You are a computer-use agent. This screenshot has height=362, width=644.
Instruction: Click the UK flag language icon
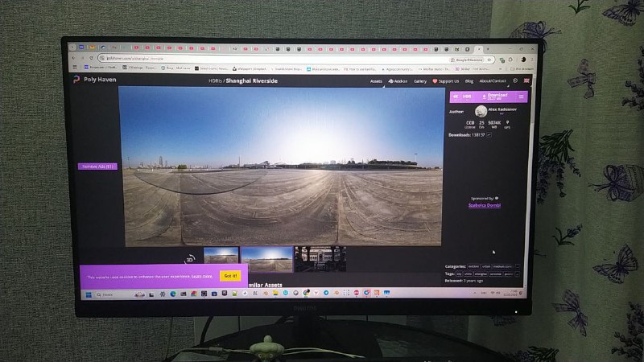[526, 80]
